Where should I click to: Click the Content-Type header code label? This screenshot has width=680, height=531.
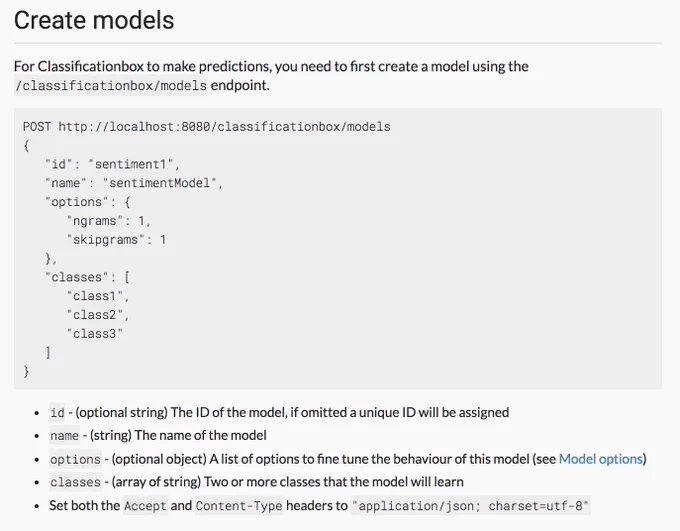point(239,506)
